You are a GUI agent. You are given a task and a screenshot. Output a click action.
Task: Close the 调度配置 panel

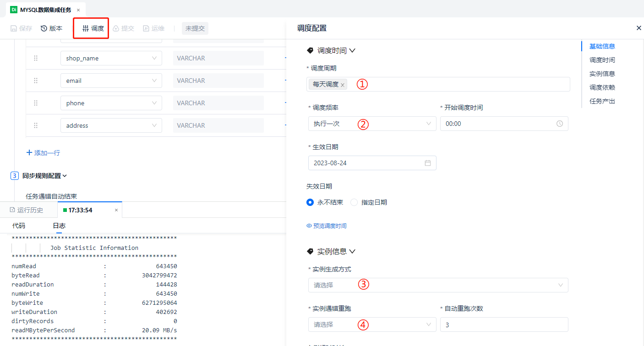coord(639,28)
